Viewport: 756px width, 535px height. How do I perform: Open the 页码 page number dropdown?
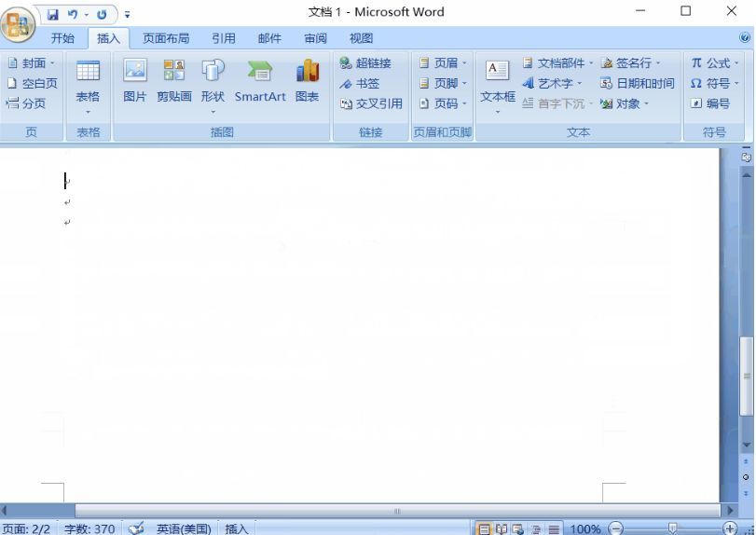[443, 103]
